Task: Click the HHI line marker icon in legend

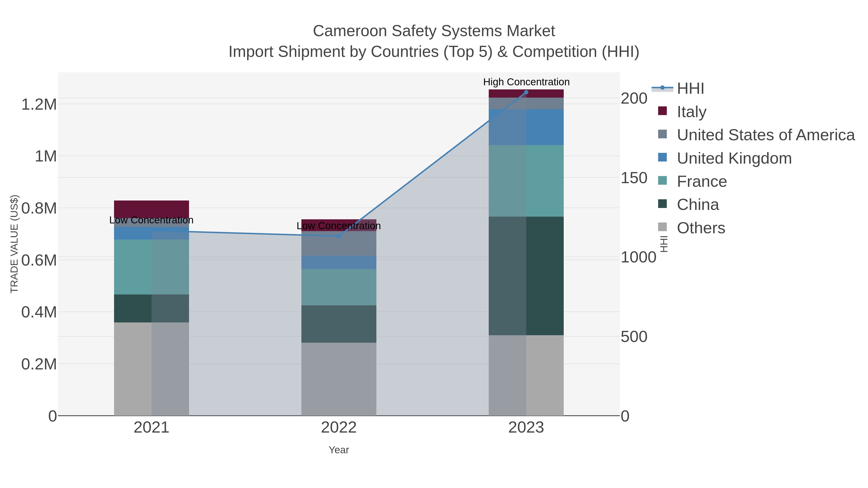Action: 663,88
